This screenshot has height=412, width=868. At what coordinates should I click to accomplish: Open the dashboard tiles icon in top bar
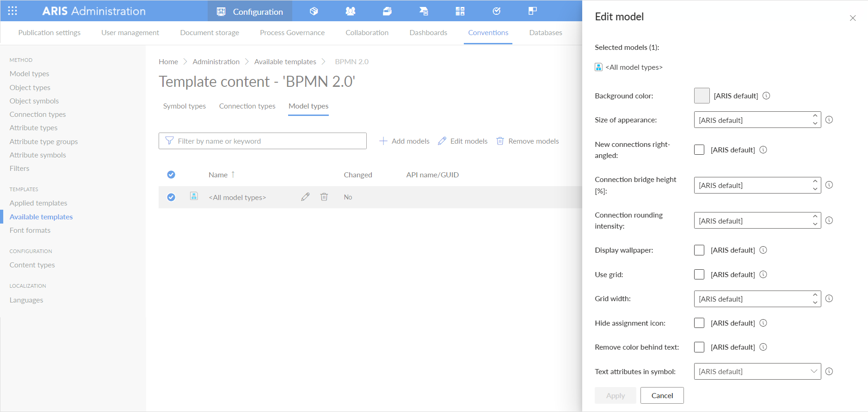tap(460, 11)
